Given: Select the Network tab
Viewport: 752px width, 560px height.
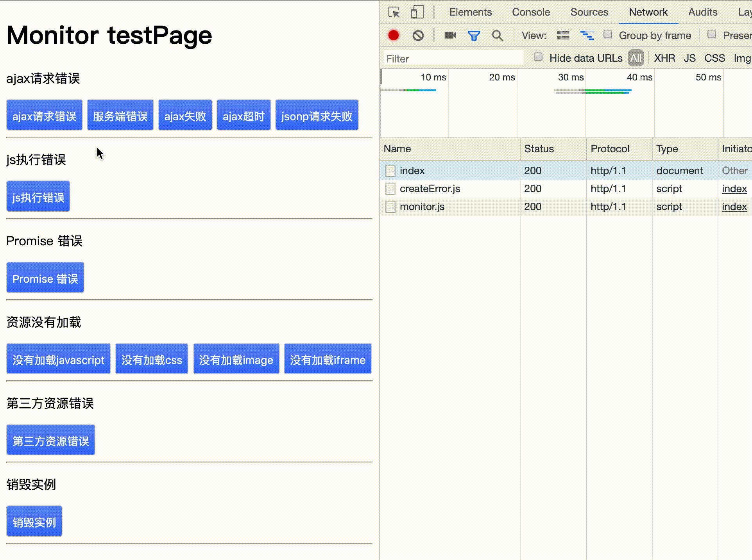Looking at the screenshot, I should point(648,12).
